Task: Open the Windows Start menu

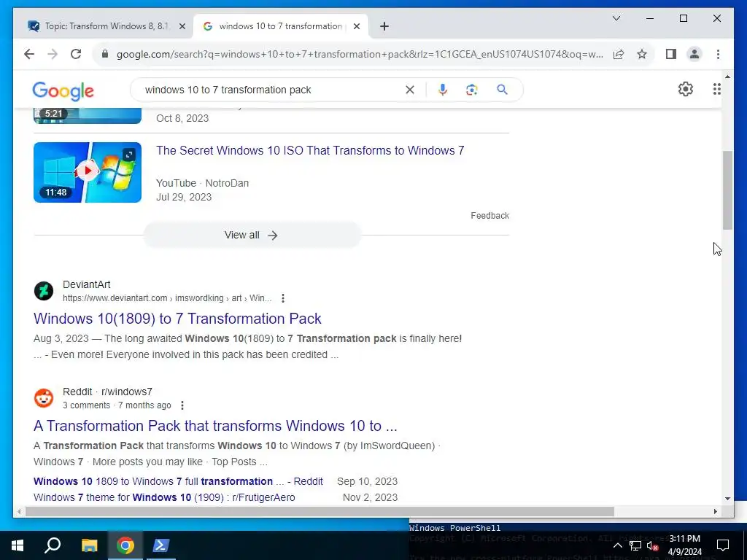Action: point(18,545)
